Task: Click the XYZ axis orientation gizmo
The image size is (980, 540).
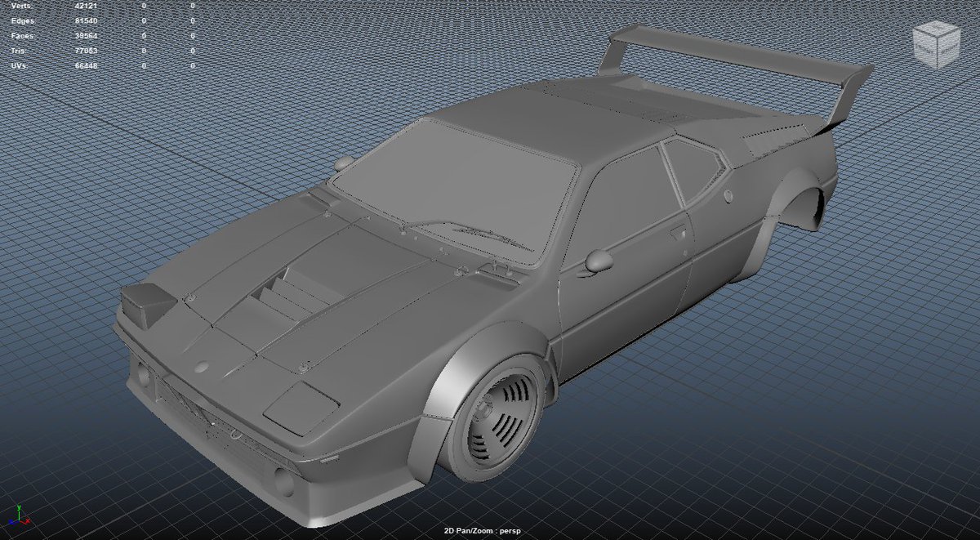Action: 18,516
